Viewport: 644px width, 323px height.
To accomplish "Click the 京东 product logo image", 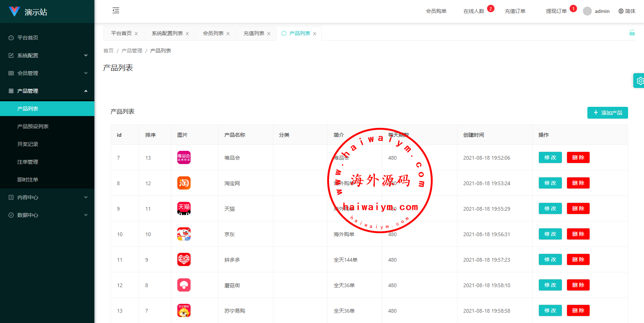I will (184, 234).
